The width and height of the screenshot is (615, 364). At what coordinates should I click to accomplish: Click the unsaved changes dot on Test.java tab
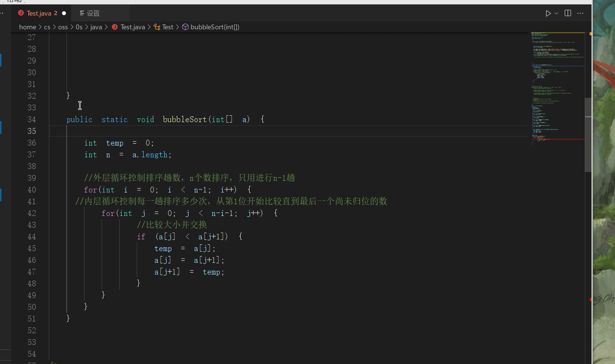click(64, 14)
